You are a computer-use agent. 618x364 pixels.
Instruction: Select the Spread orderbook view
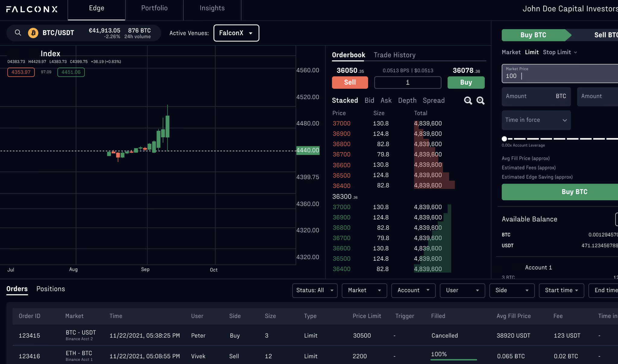434,100
